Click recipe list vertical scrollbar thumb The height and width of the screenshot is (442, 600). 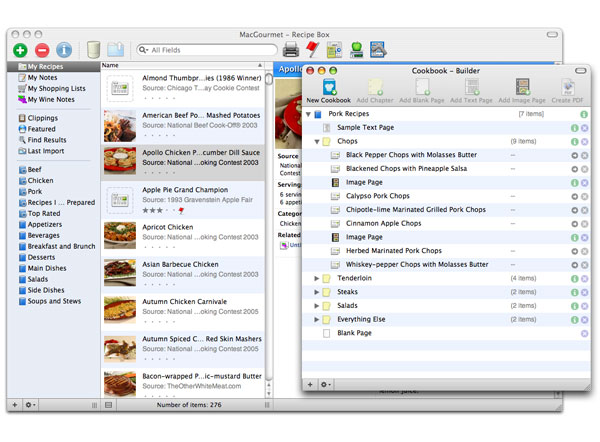pyautogui.click(x=269, y=79)
